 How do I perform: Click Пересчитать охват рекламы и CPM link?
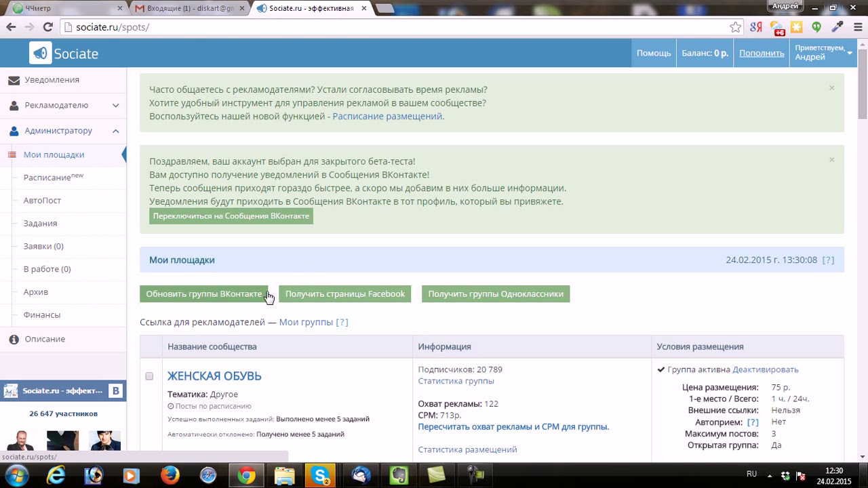pos(513,427)
